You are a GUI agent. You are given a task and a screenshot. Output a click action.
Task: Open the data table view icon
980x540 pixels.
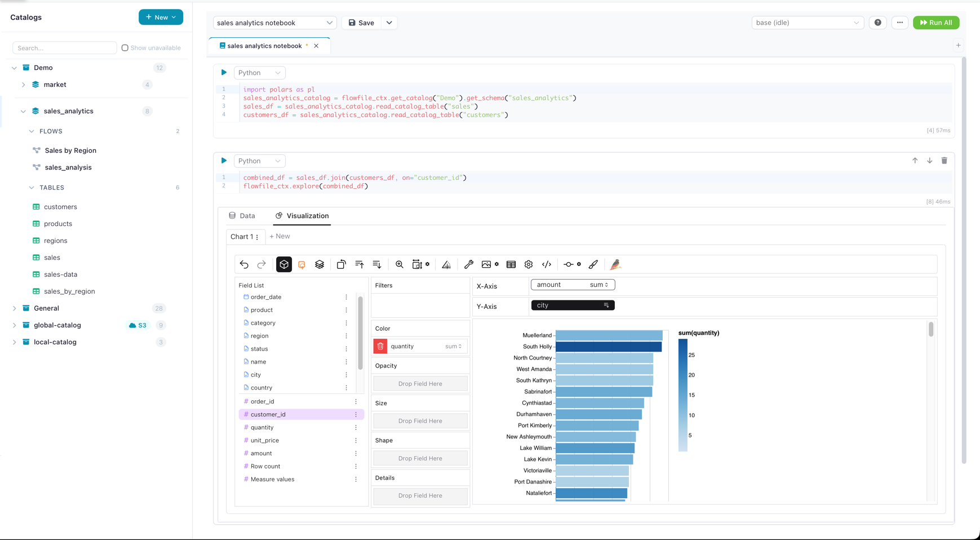pos(511,264)
